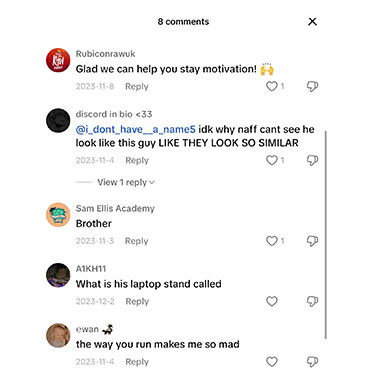The image size is (366, 387).
Task: Close the comments panel
Action: (x=312, y=22)
